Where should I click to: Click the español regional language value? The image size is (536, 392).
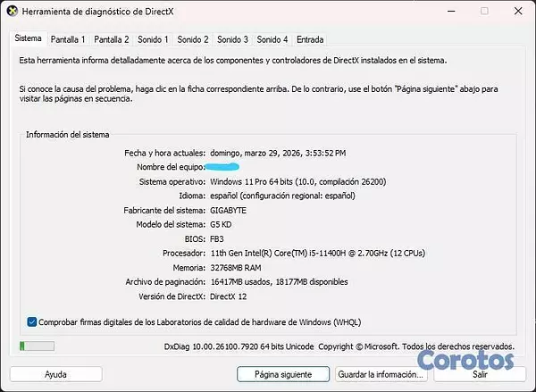[x=282, y=196]
